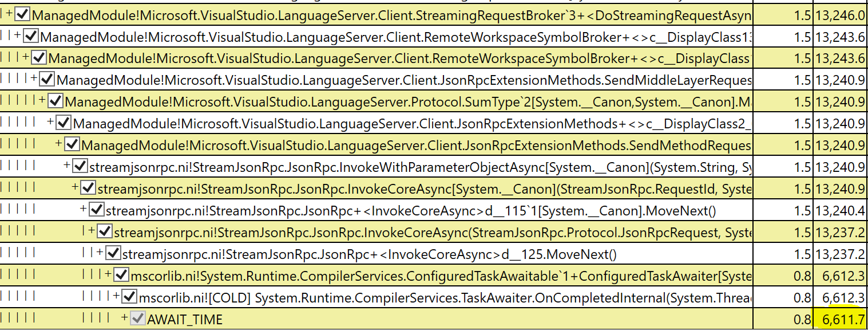Toggle checkbox beside JsonRpcExtensionMethods+<>c__DisplayClass2_
The height and width of the screenshot is (330, 868).
64,123
